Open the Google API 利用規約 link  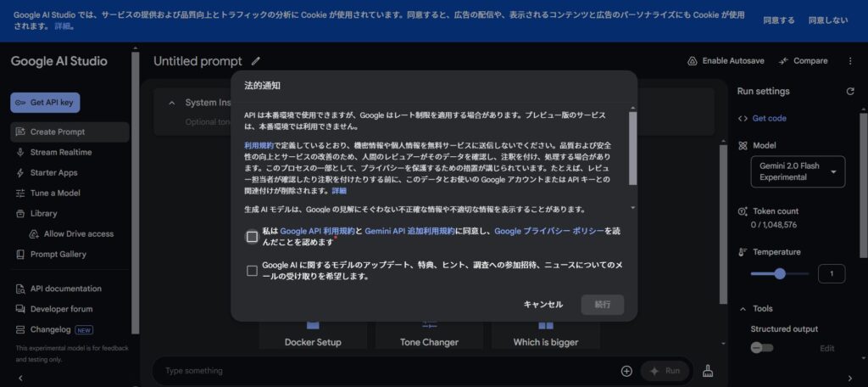click(x=317, y=231)
